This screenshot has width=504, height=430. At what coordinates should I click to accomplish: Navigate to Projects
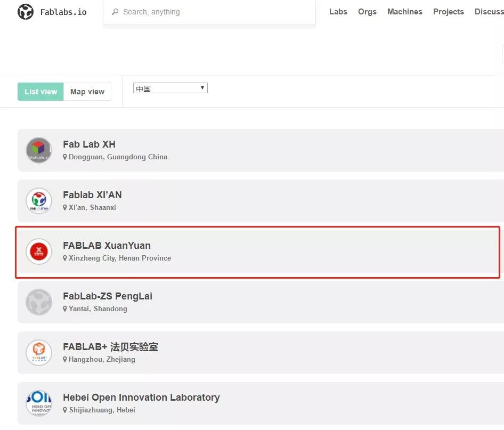click(449, 12)
